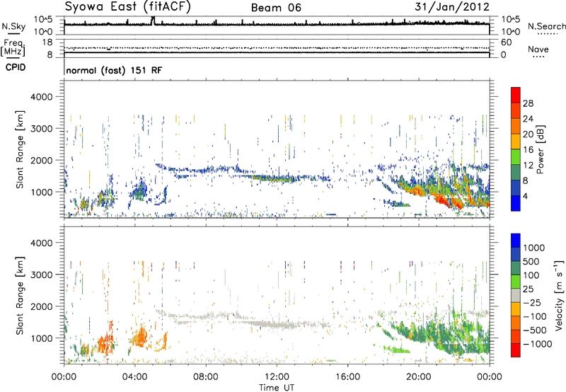Select the "Power [dB]" colorbar title
This screenshot has width=566, height=392.
540,149
